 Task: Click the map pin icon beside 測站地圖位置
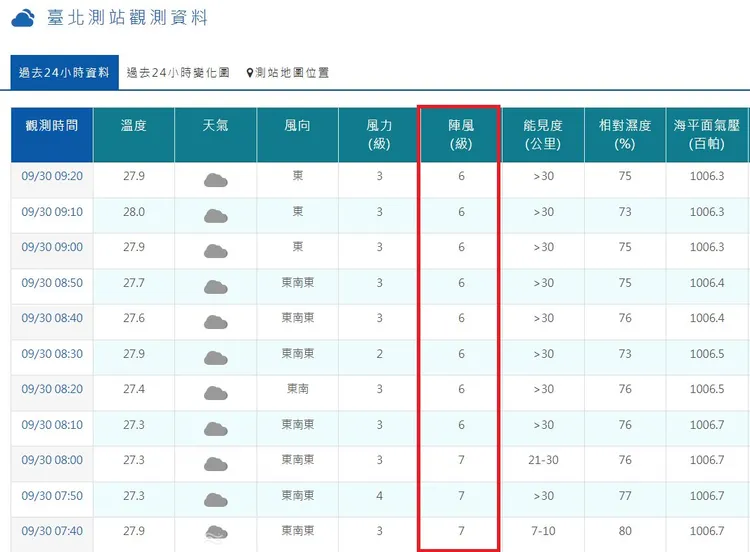(249, 73)
